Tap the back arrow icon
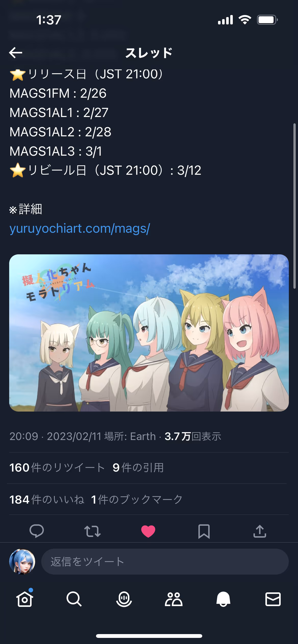The height and width of the screenshot is (644, 298). coord(16,53)
